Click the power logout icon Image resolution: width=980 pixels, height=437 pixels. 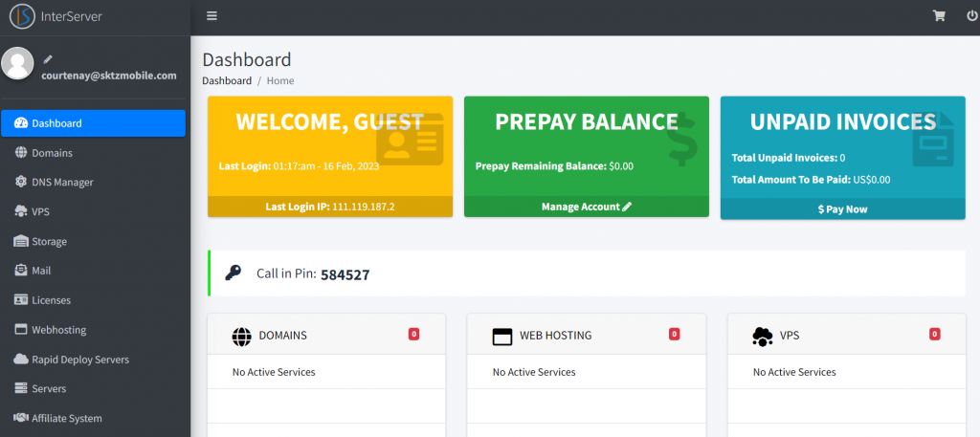(972, 16)
